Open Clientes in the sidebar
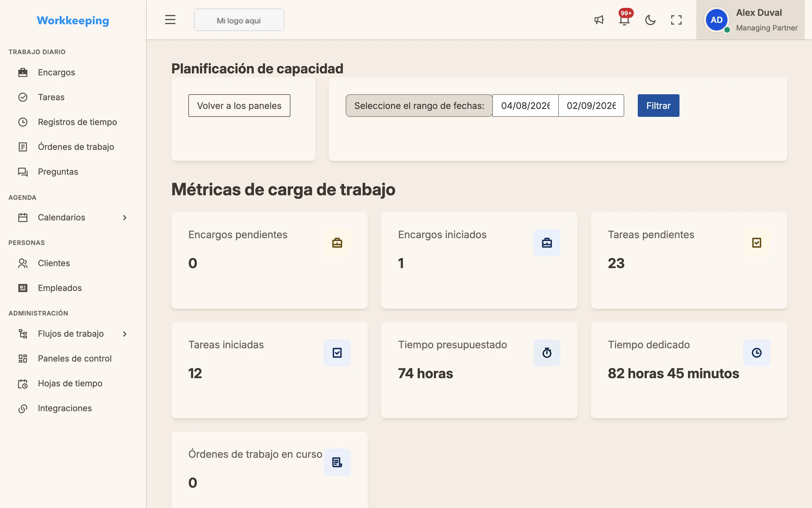This screenshot has height=508, width=812. coord(73,263)
